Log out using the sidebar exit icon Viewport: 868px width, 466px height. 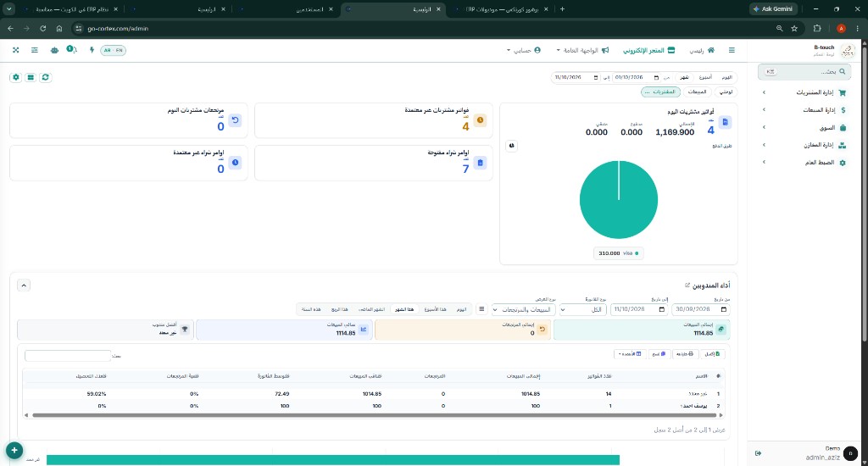[758, 453]
